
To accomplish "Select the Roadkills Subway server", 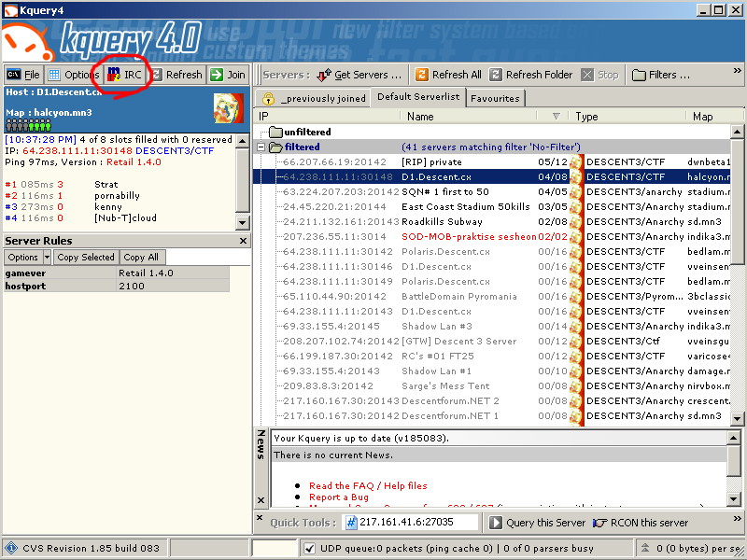I will pyautogui.click(x=492, y=222).
